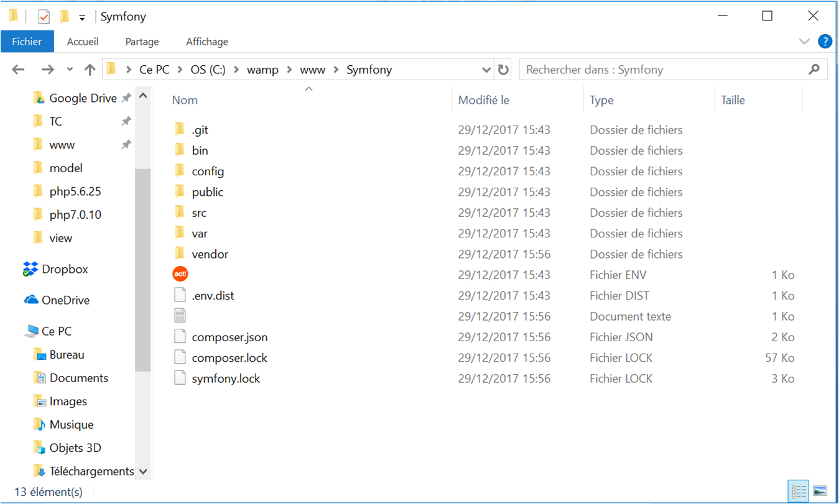
Task: Click the navigation pane scrollbar down arrow
Action: pos(143,472)
